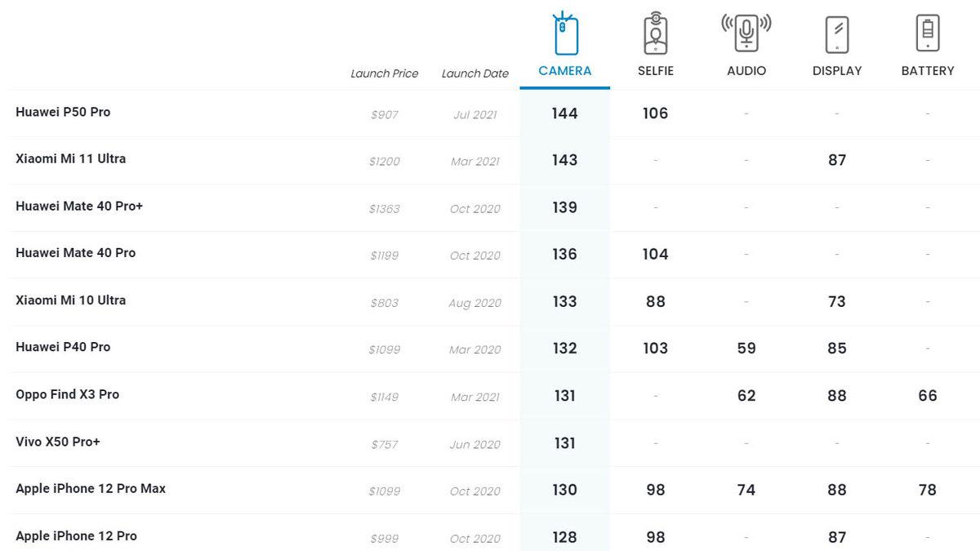Click Huawei P40 Pro audio score 59

pyautogui.click(x=746, y=349)
